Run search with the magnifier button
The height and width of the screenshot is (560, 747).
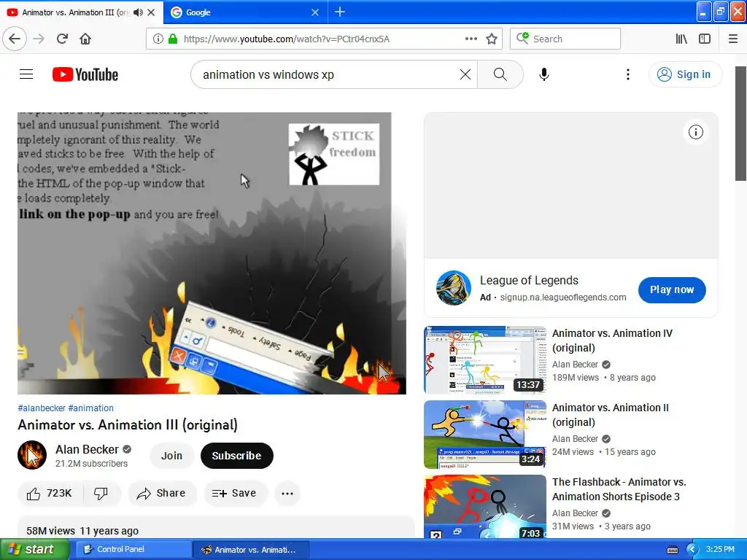coord(500,74)
